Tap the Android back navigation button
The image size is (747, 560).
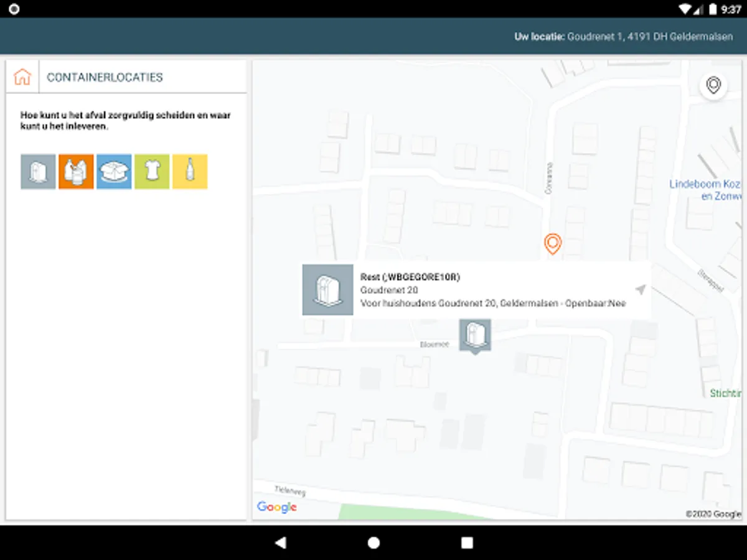tap(280, 543)
